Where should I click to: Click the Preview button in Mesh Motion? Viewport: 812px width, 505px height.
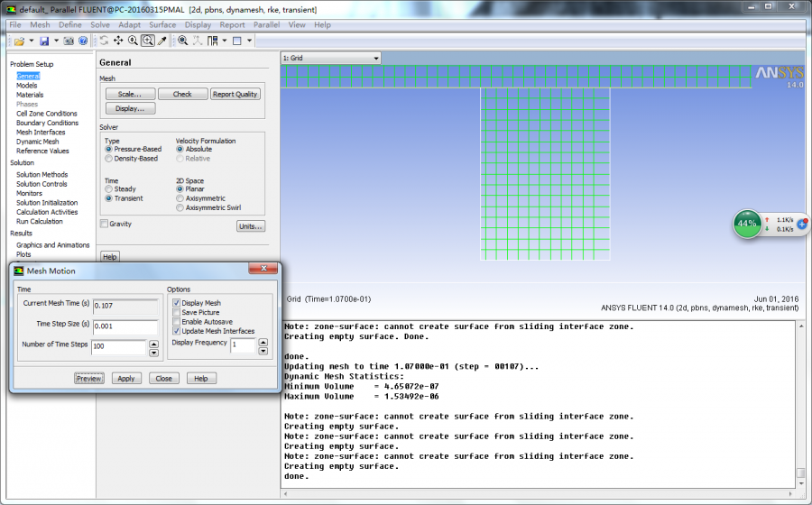(x=88, y=379)
